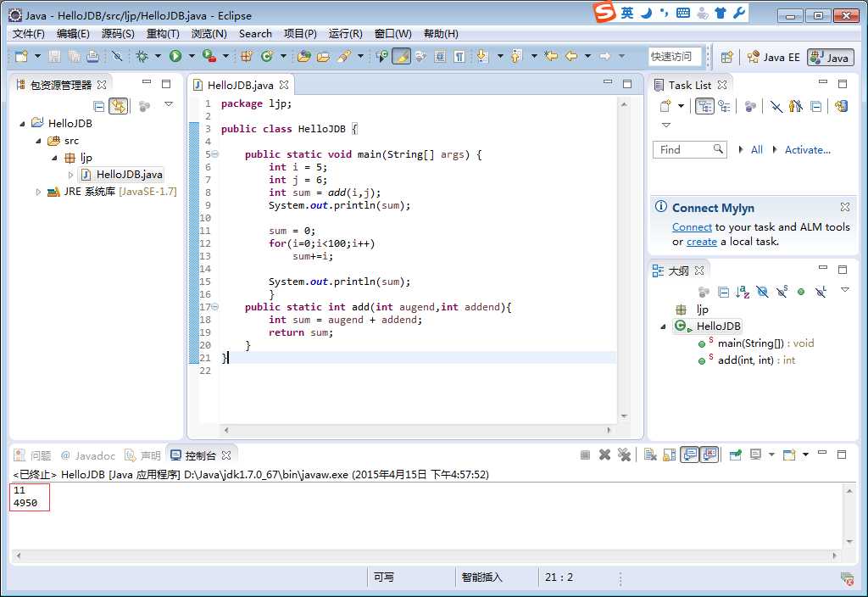This screenshot has width=868, height=597.
Task: Click the Next Annotation icon
Action: (482, 56)
